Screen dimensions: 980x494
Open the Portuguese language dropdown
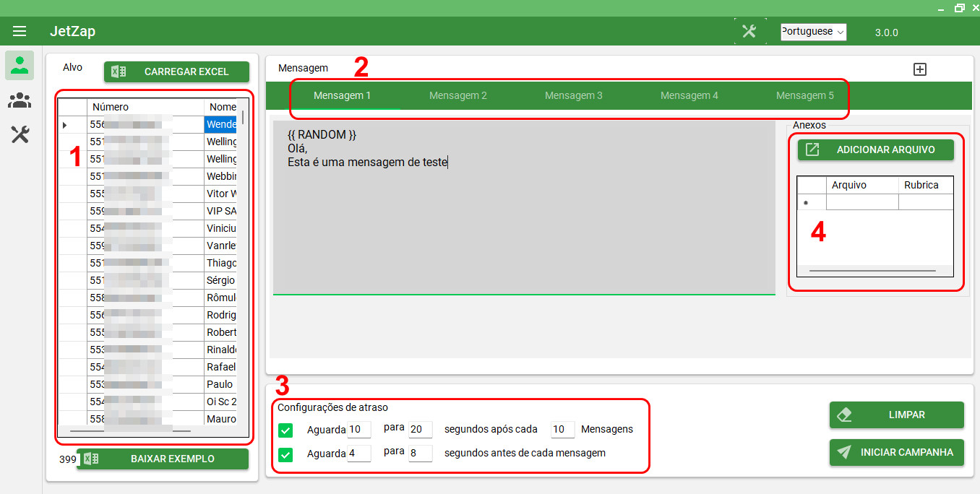click(x=813, y=32)
